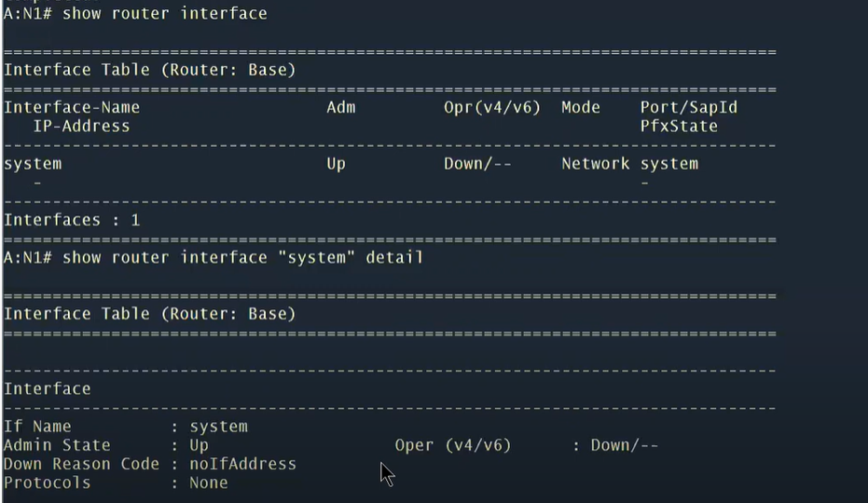The image size is (868, 503).
Task: Click the 'Admin State' field label
Action: 57,445
